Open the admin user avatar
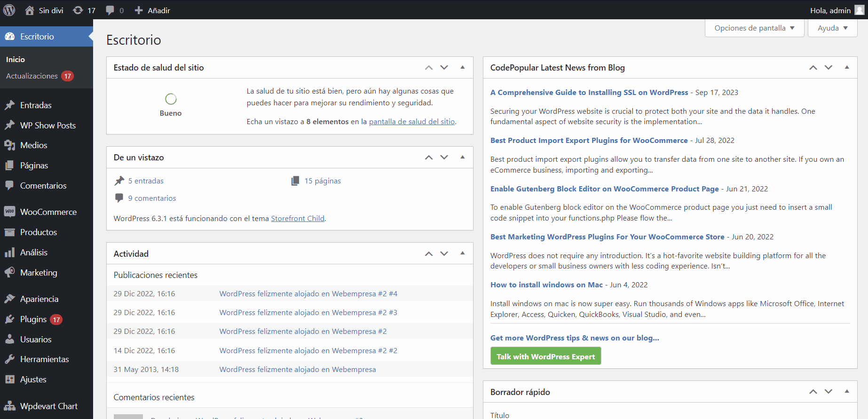 coord(859,10)
